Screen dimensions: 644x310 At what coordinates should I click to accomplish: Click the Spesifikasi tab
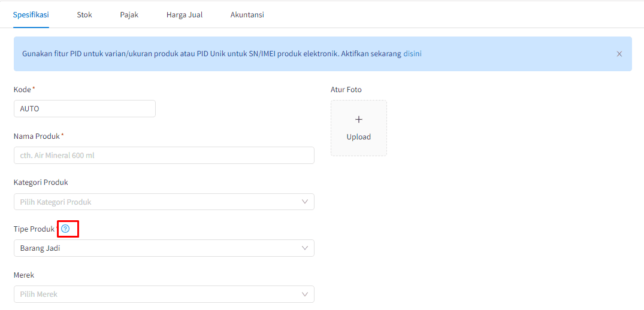tap(31, 15)
